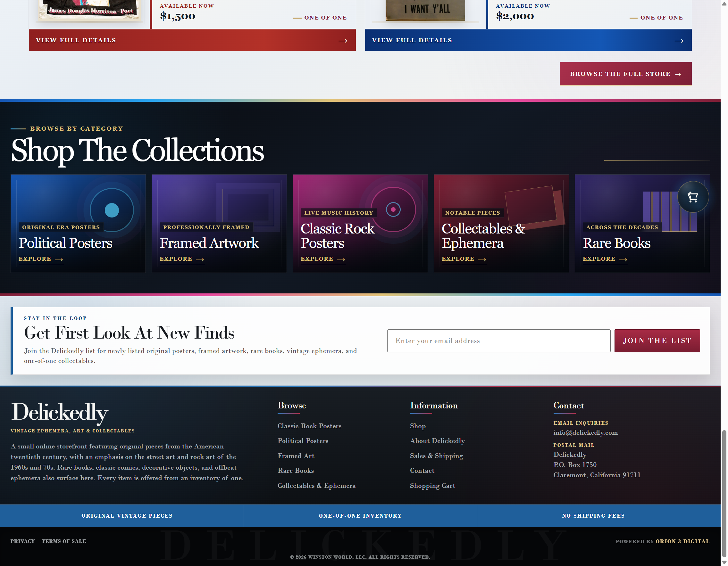The image size is (728, 566).
Task: Click footer link Framed Art
Action: click(x=296, y=455)
